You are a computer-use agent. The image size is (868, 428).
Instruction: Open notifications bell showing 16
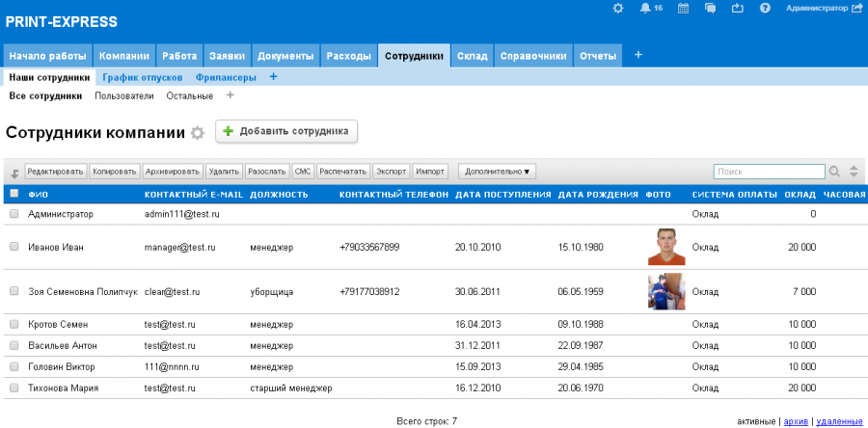645,8
